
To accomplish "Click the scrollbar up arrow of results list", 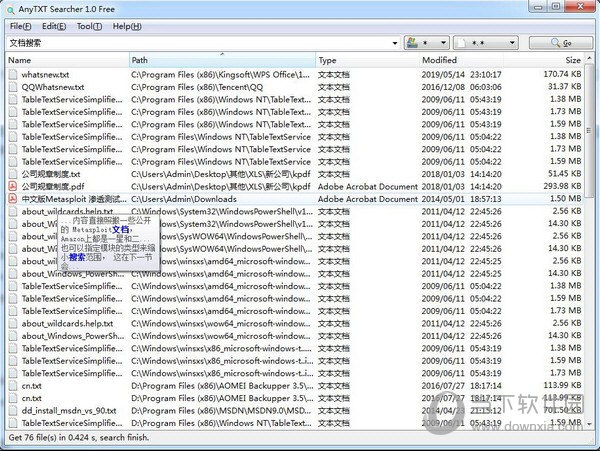I will (589, 59).
